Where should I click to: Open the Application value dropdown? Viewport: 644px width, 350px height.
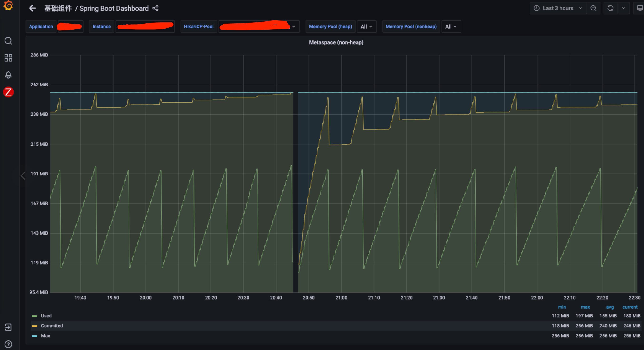pyautogui.click(x=70, y=26)
